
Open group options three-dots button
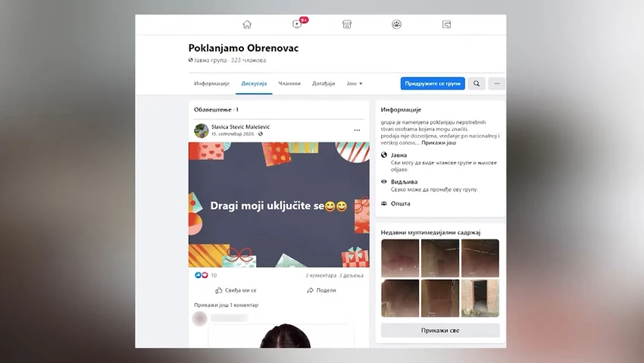click(x=496, y=83)
